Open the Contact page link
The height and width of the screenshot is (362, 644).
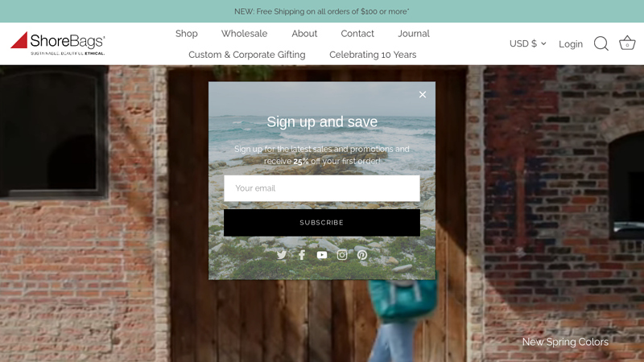click(x=357, y=34)
